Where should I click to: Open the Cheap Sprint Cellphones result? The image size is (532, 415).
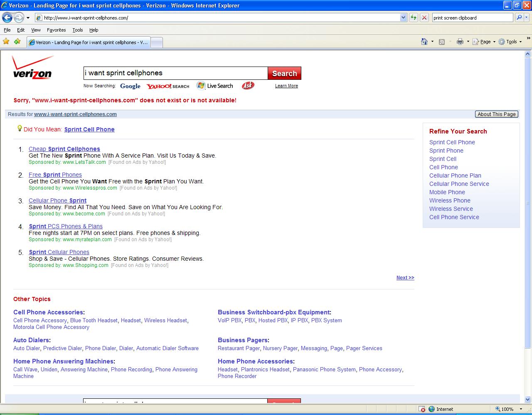[64, 149]
